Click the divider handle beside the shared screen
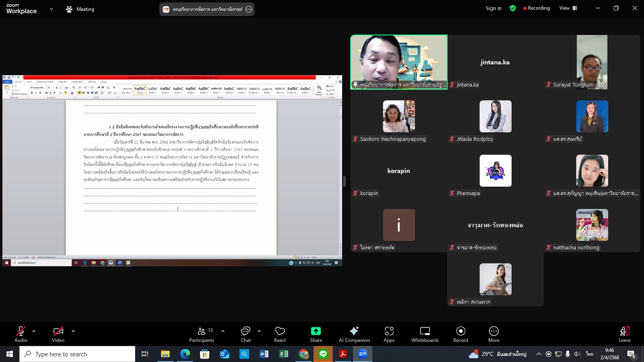Viewport: 644px width, 362px height. pyautogui.click(x=345, y=181)
